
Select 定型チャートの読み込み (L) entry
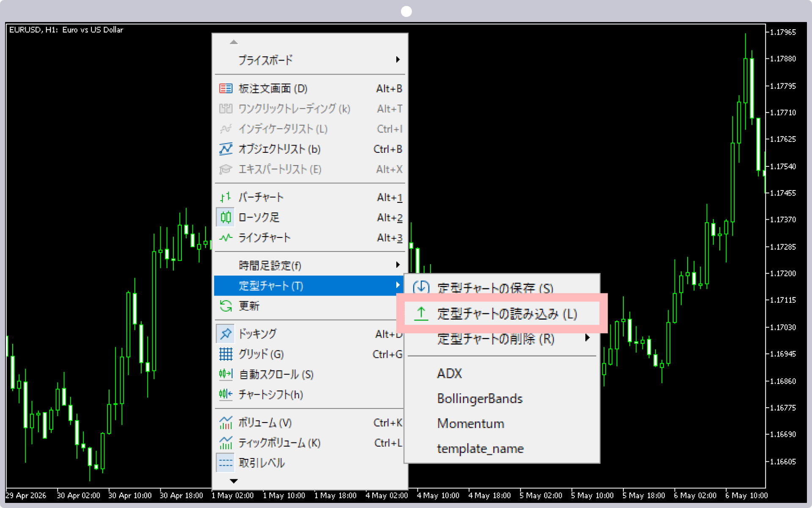coord(502,314)
